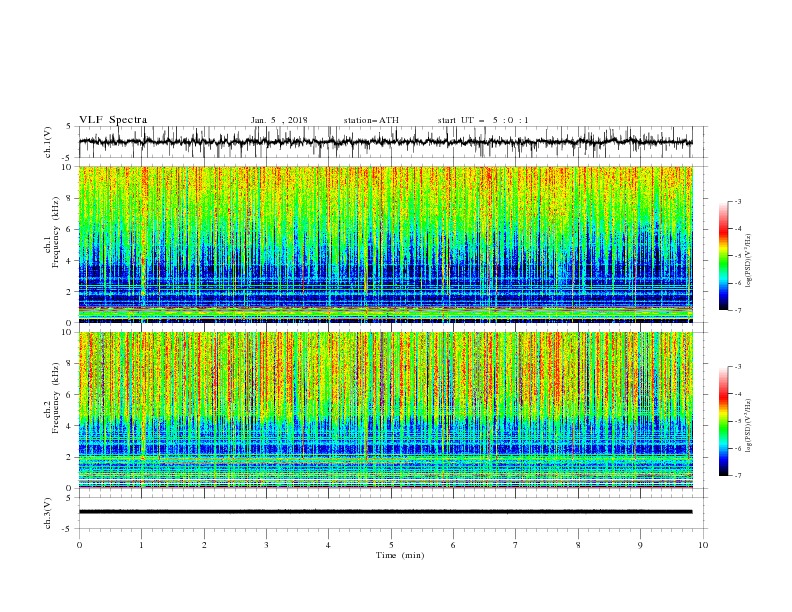Image resolution: width=792 pixels, height=612 pixels.
Task: Click the ch.2 spectrogram color scale bar
Action: 723,421
